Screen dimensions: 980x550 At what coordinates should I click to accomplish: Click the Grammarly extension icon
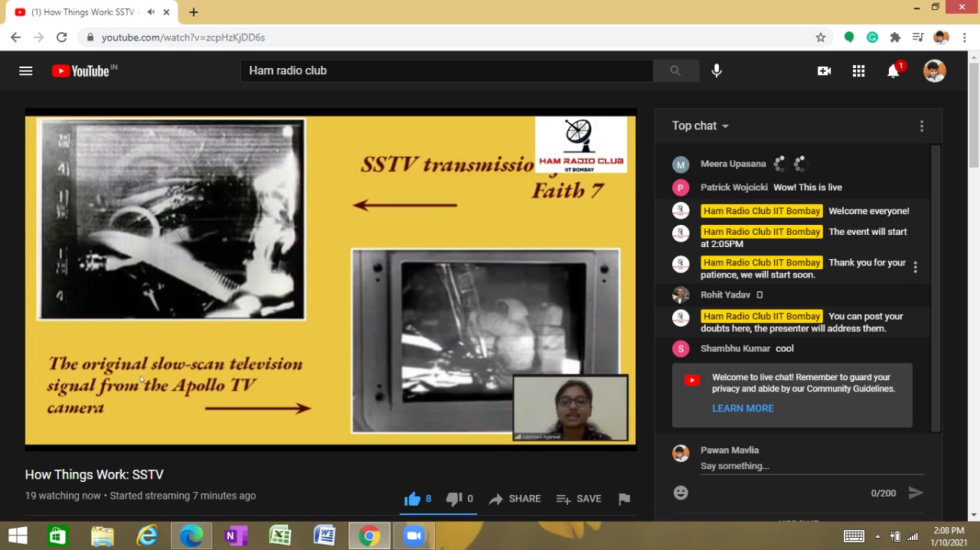pos(872,37)
